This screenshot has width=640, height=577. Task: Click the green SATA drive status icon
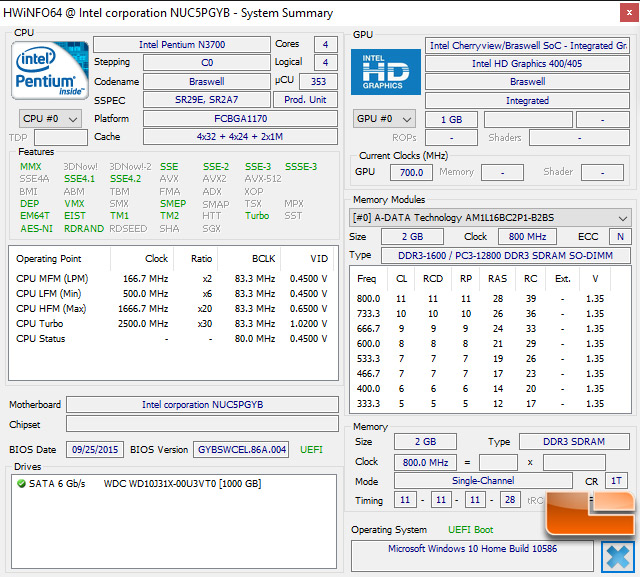click(x=21, y=484)
